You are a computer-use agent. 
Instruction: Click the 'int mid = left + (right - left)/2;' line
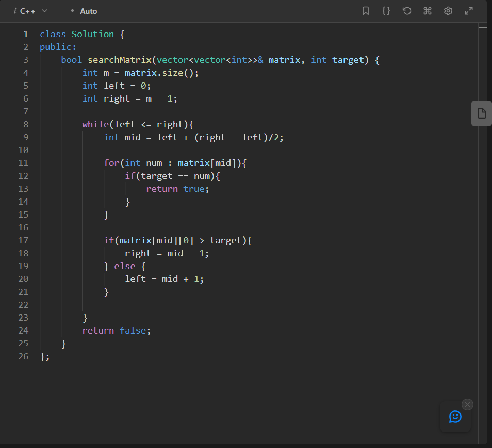pos(193,137)
